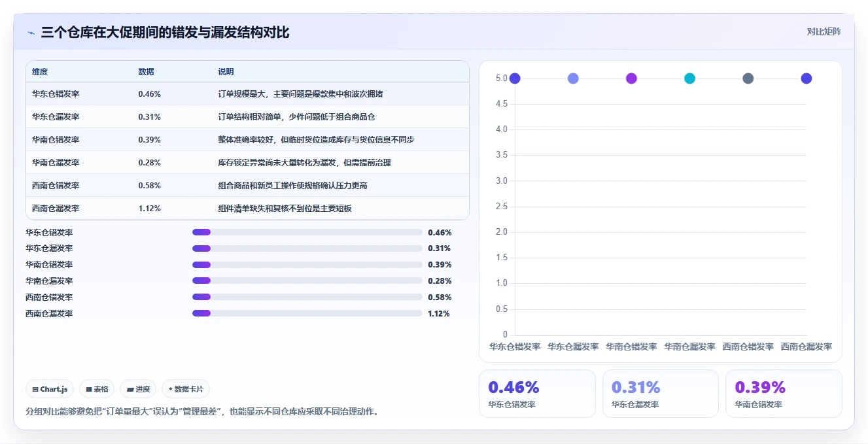868x444 pixels.
Task: Click the lightning icon beside the title
Action: (x=31, y=33)
